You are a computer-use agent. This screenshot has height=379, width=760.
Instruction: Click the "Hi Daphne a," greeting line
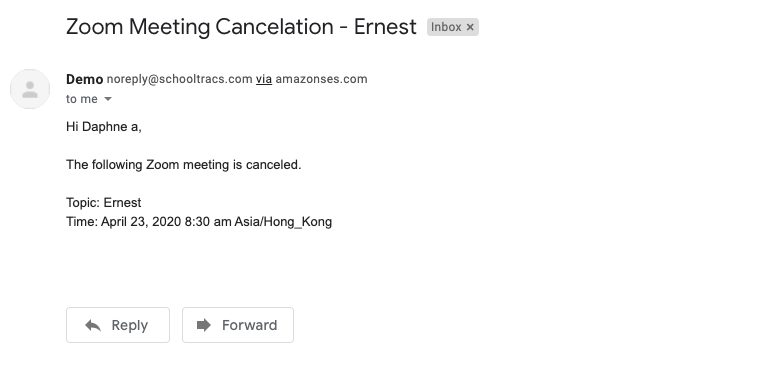pos(104,127)
